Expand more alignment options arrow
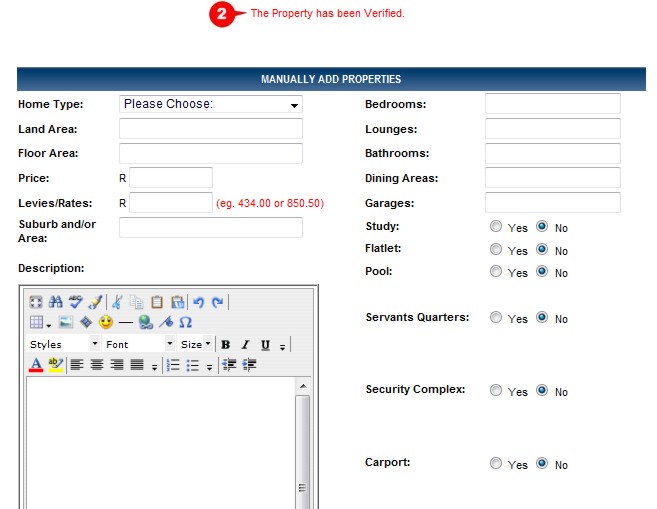 [x=155, y=367]
